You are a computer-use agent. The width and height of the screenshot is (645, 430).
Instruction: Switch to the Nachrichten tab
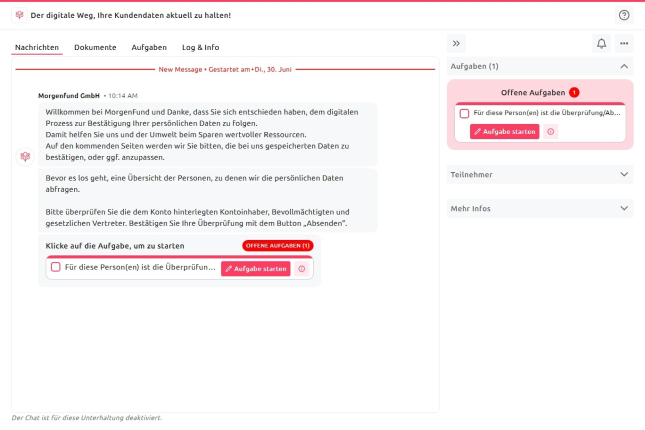coord(37,47)
